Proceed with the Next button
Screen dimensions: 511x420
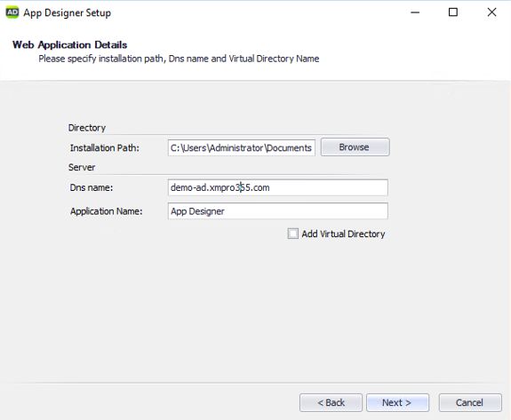(x=397, y=403)
